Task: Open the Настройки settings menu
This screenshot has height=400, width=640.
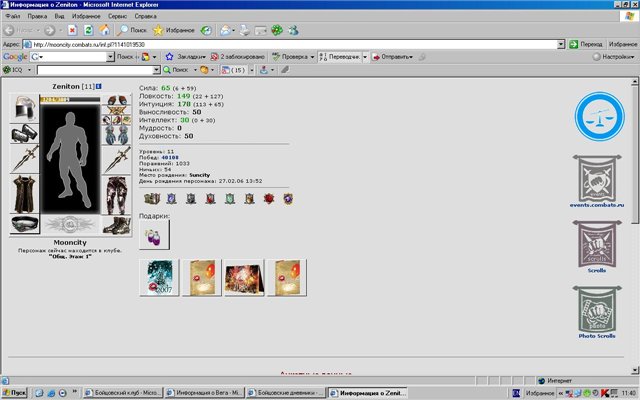Action: pyautogui.click(x=613, y=57)
